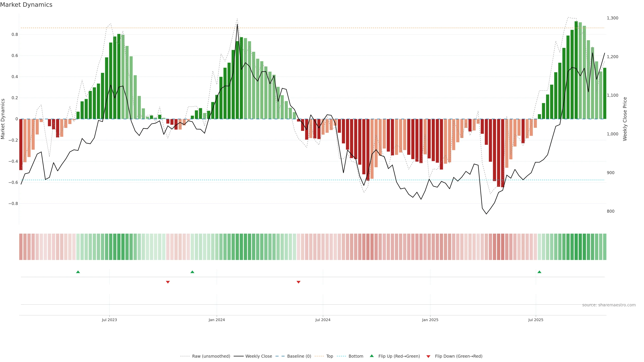Click the Jul 2023 x-axis label
Image resolution: width=644 pixels, height=362 pixels.
tap(109, 320)
